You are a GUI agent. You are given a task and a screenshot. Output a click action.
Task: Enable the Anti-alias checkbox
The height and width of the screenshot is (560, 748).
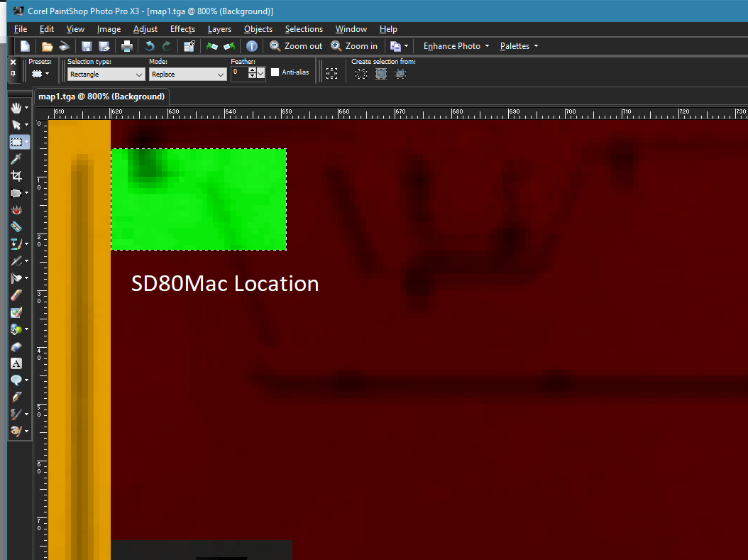pyautogui.click(x=275, y=72)
